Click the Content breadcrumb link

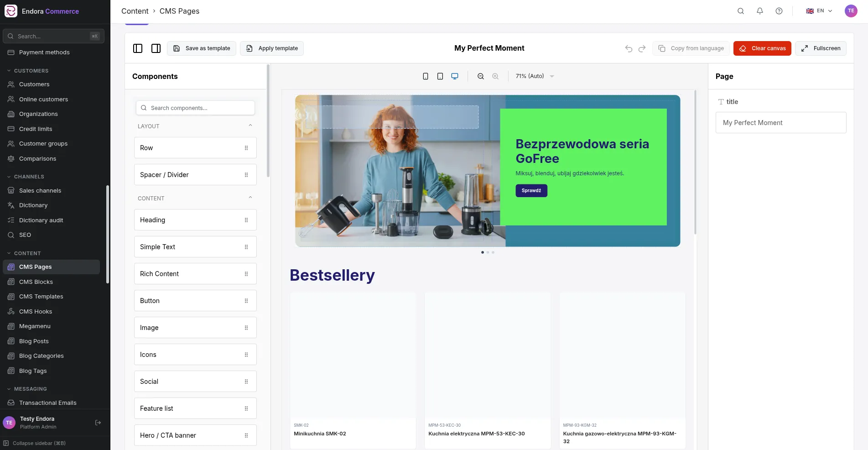[135, 11]
